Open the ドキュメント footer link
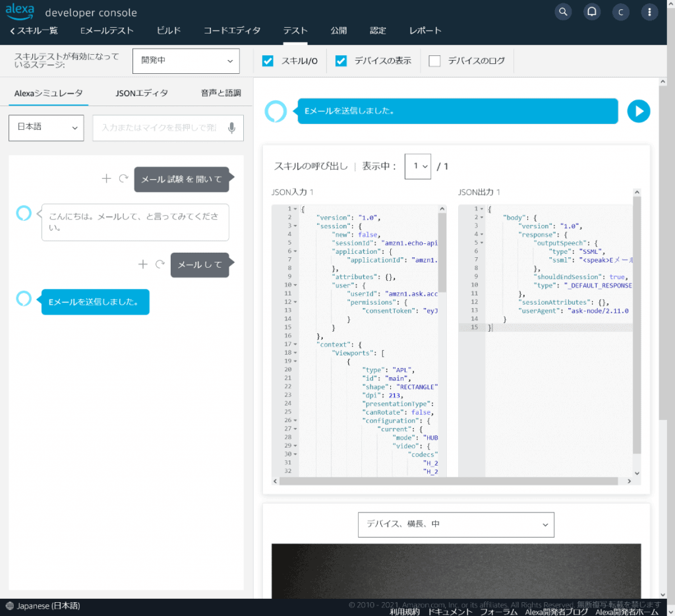 (x=450, y=611)
